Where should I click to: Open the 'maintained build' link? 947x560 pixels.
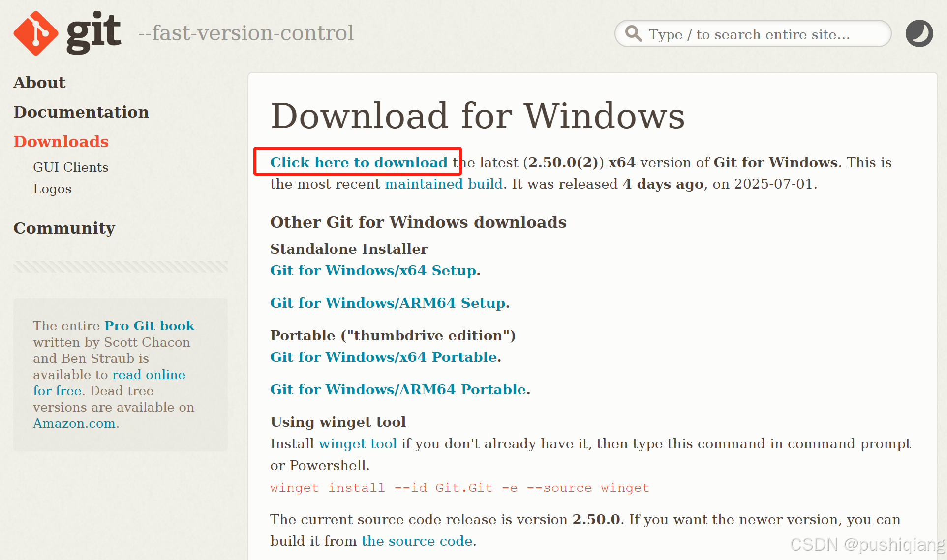pyautogui.click(x=443, y=184)
